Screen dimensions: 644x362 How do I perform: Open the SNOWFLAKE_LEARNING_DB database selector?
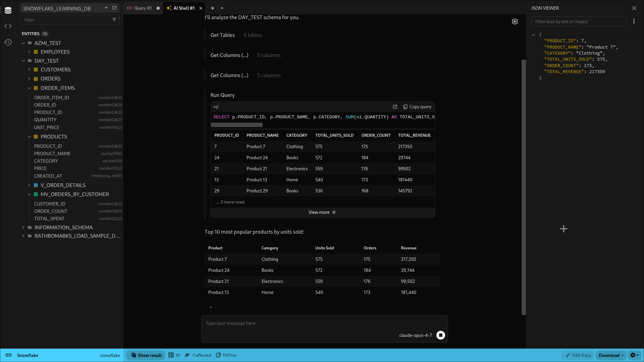point(65,8)
